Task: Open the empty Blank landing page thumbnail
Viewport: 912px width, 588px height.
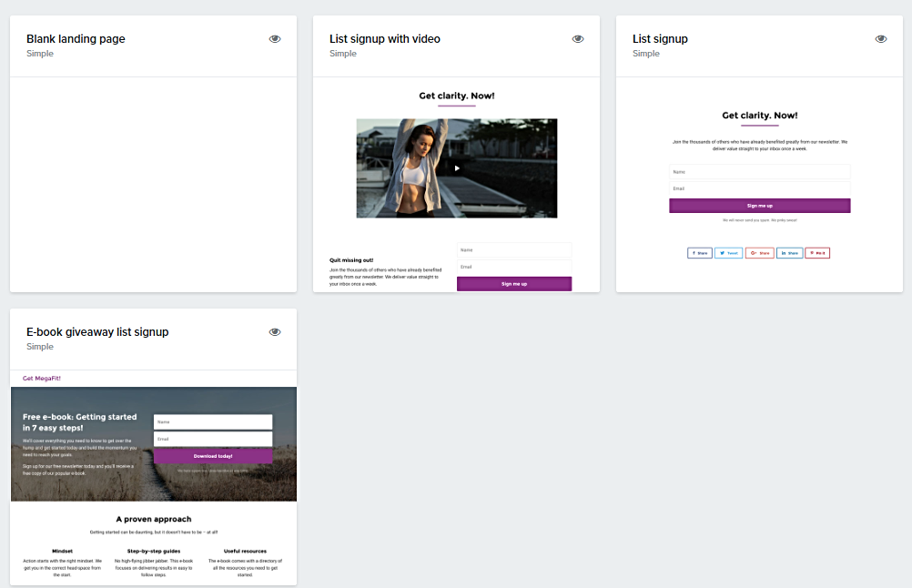Action: tap(154, 185)
